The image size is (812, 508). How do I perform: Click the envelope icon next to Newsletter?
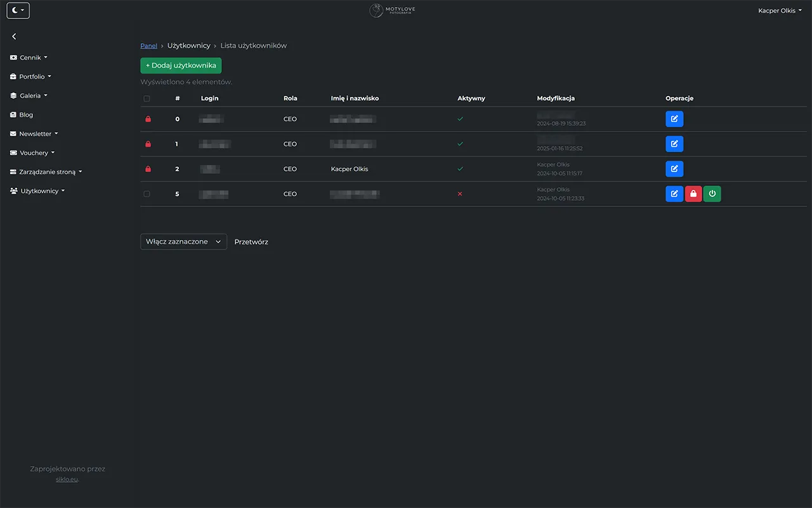(13, 133)
